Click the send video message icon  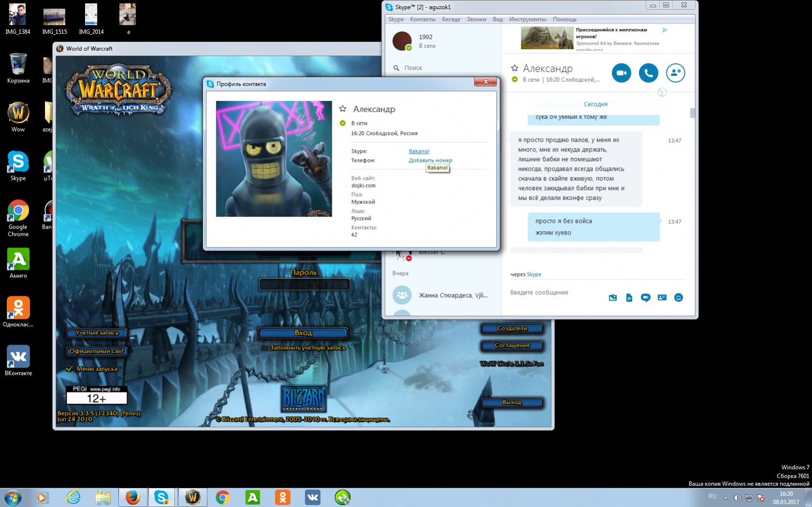(645, 298)
